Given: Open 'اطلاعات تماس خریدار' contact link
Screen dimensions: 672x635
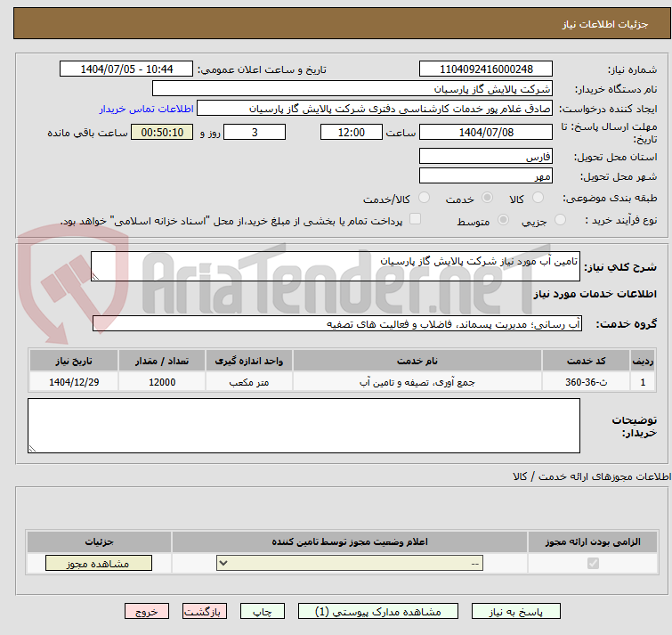Looking at the screenshot, I should pos(146,108).
